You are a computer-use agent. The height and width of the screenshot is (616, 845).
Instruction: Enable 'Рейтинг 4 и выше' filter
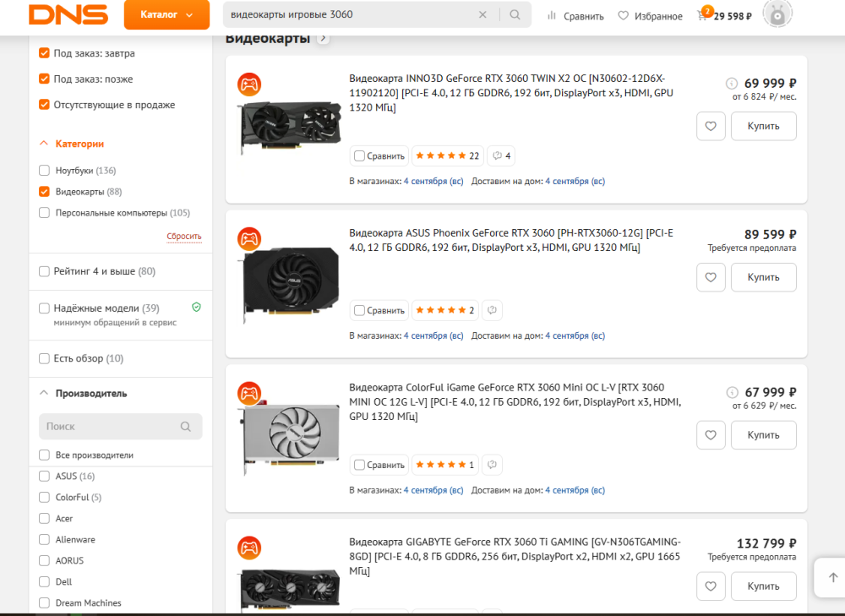(x=44, y=271)
